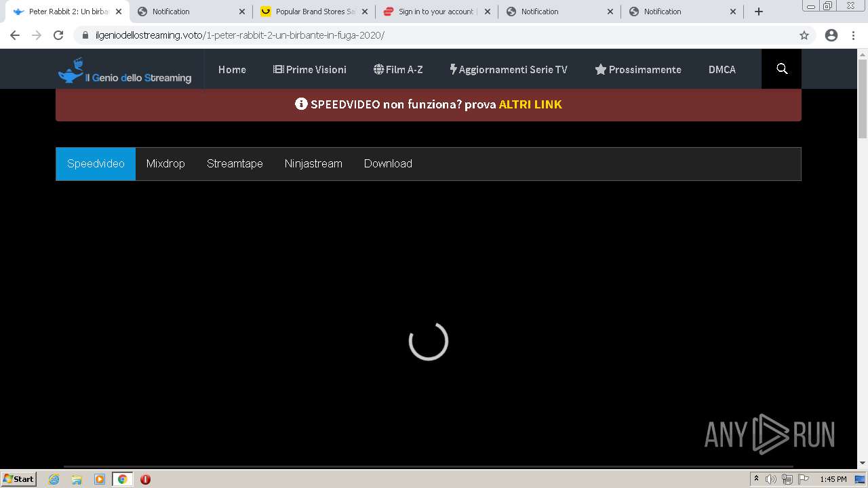This screenshot has height=488, width=868.
Task: Reload the current page
Action: (x=58, y=35)
